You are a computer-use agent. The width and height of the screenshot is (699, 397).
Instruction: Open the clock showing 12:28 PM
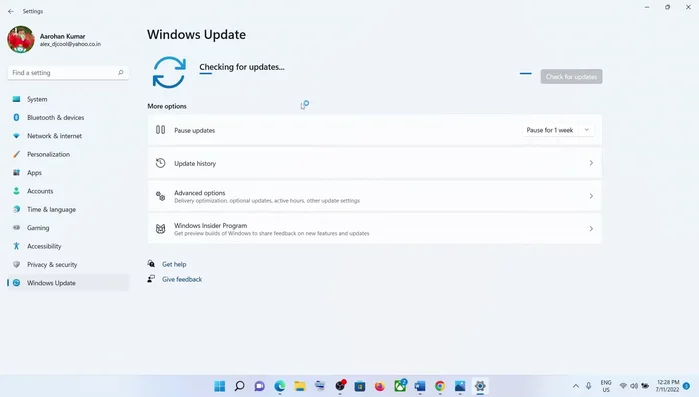point(667,386)
